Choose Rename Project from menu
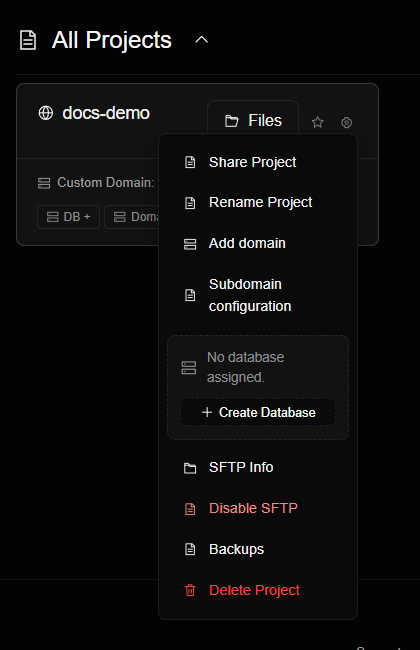 coord(258,202)
